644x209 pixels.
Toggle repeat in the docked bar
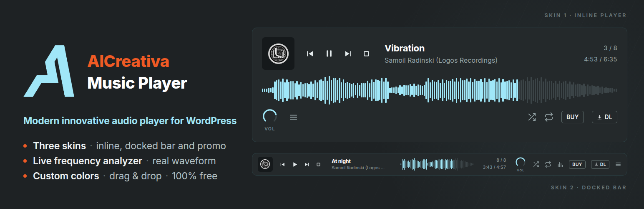pyautogui.click(x=548, y=164)
